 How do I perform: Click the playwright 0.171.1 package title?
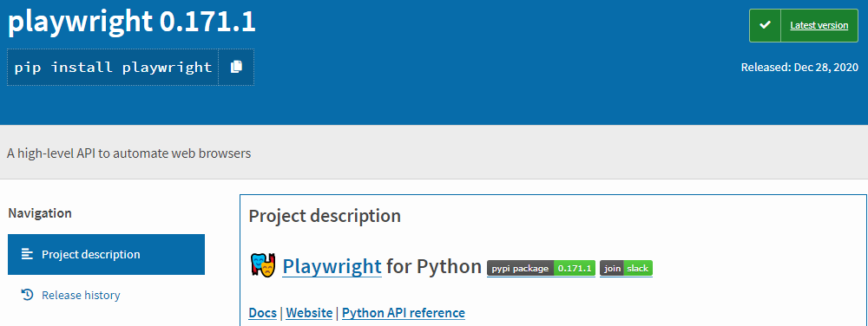pyautogui.click(x=131, y=22)
